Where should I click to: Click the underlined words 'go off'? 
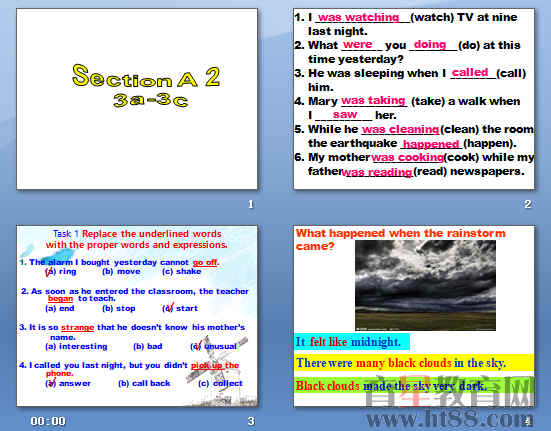[x=205, y=262]
